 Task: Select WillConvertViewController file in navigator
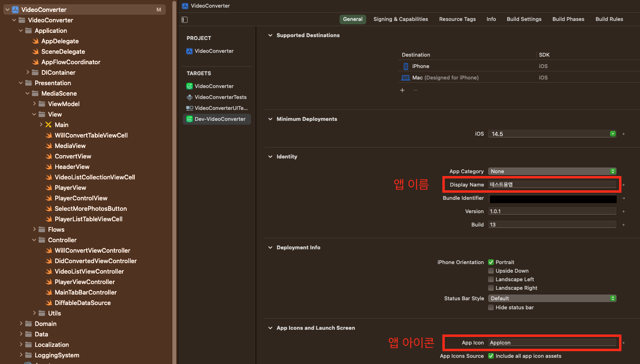tap(92, 251)
